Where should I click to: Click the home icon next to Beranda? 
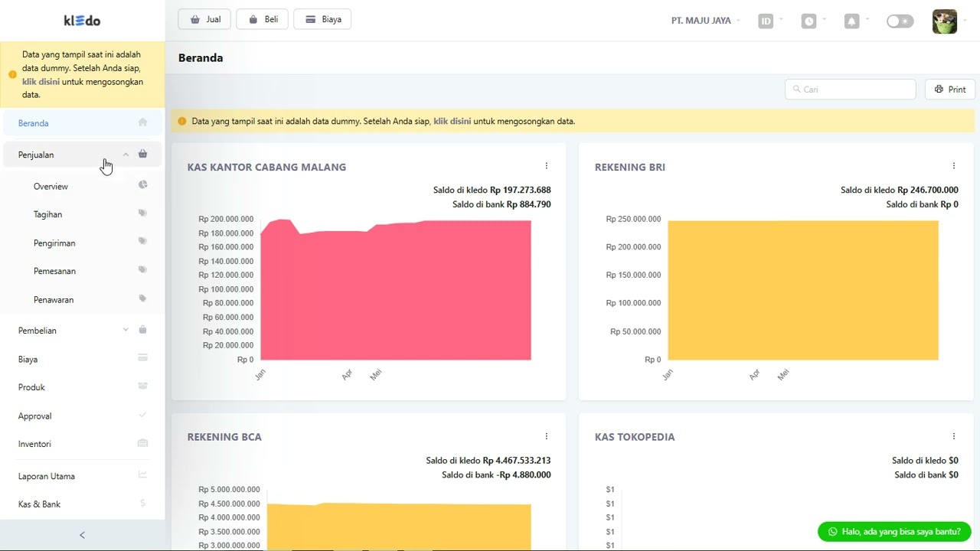tap(142, 122)
